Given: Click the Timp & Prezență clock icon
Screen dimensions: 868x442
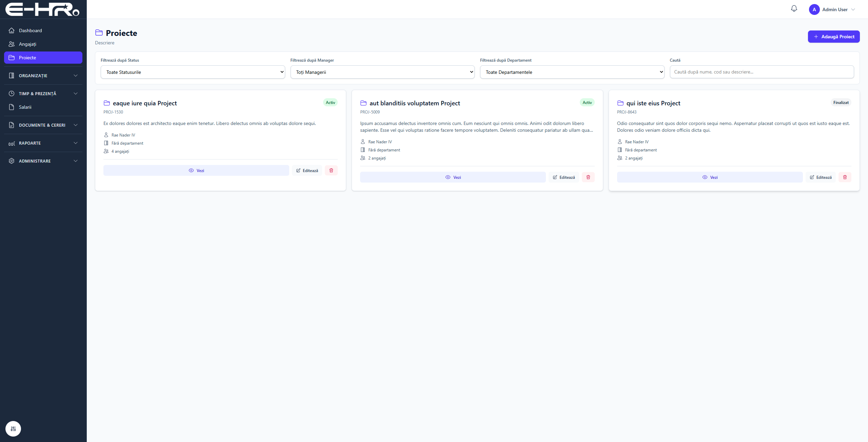Looking at the screenshot, I should [12, 93].
